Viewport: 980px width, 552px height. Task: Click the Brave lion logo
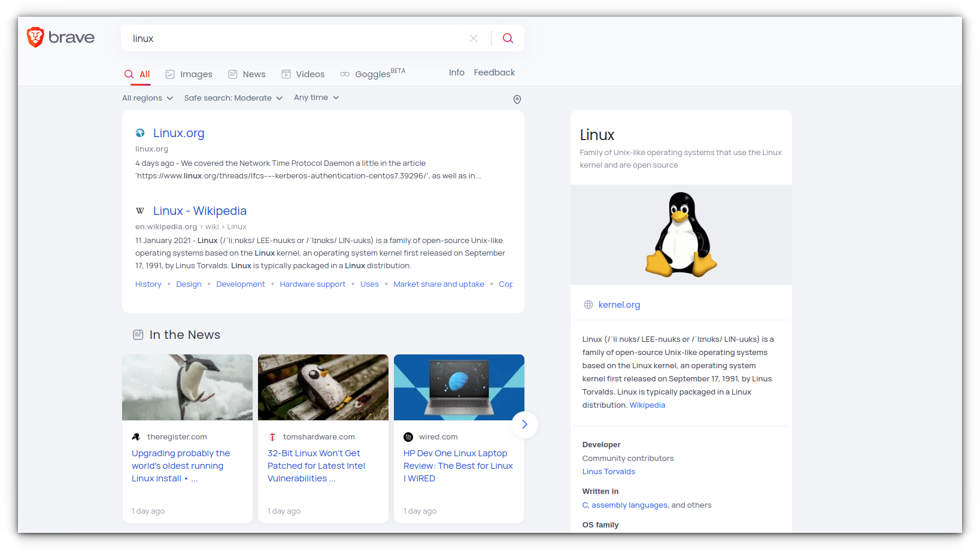coord(35,37)
